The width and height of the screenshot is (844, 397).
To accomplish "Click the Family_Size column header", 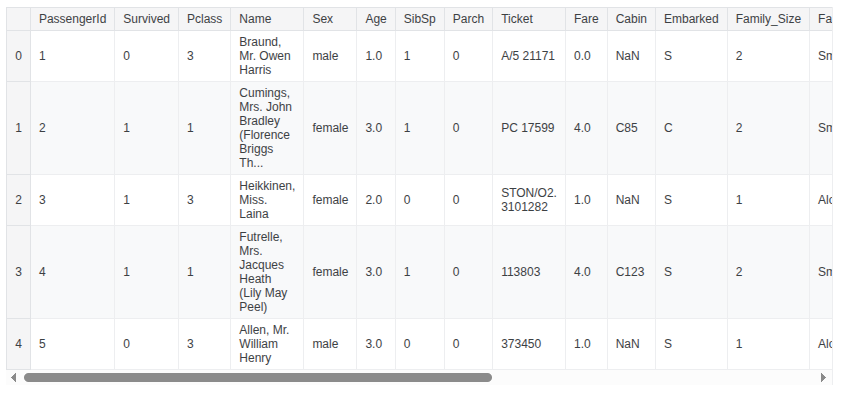I will click(769, 19).
